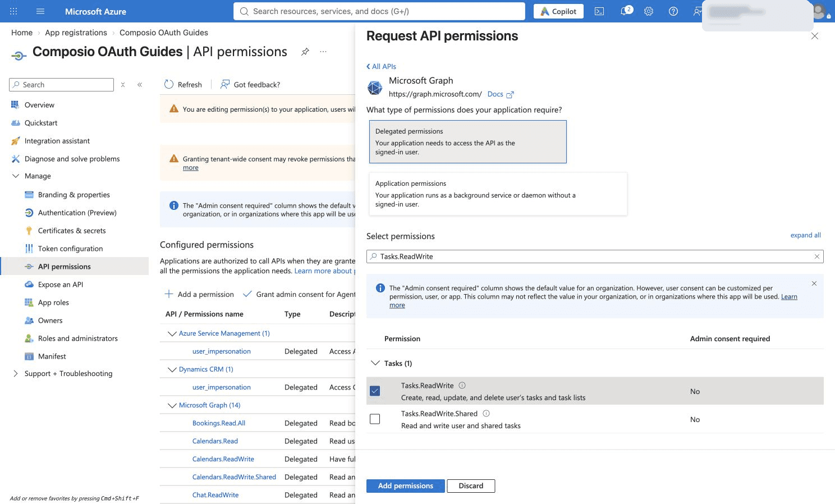
Task: Check the Tasks.ReadWrite.Shared permission checkbox
Action: pos(375,419)
